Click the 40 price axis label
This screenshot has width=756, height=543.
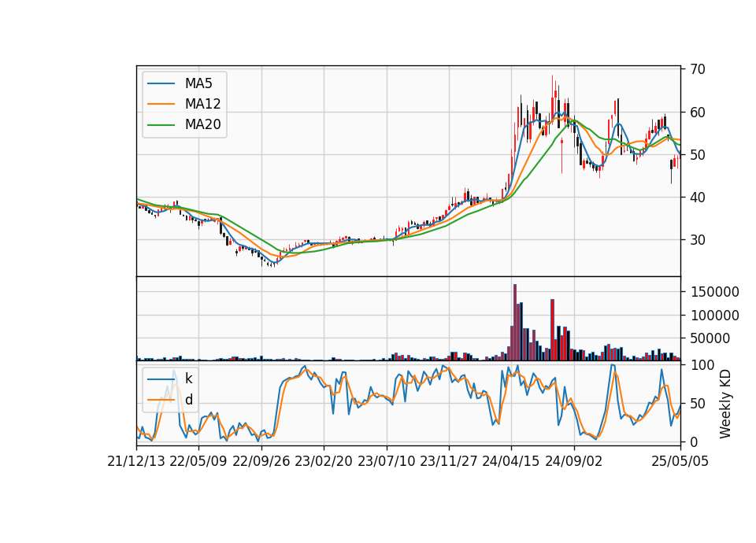click(698, 198)
